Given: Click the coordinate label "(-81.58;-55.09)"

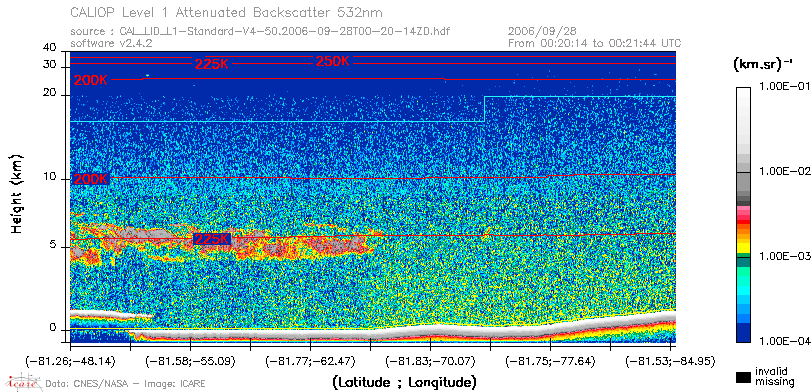Looking at the screenshot, I should [190, 360].
